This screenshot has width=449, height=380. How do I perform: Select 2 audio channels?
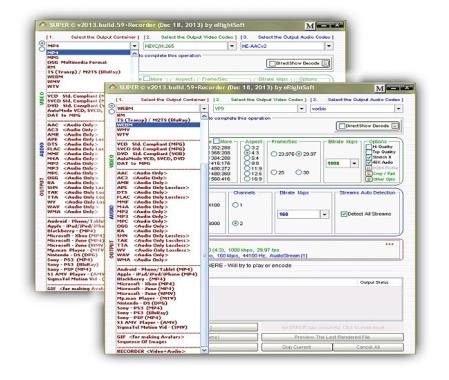pos(235,223)
